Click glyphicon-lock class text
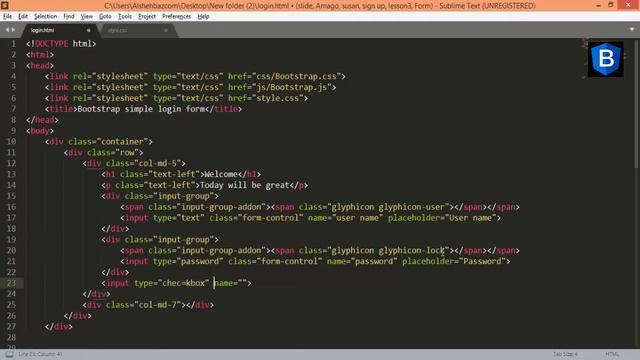This screenshot has width=640, height=360. tap(411, 251)
